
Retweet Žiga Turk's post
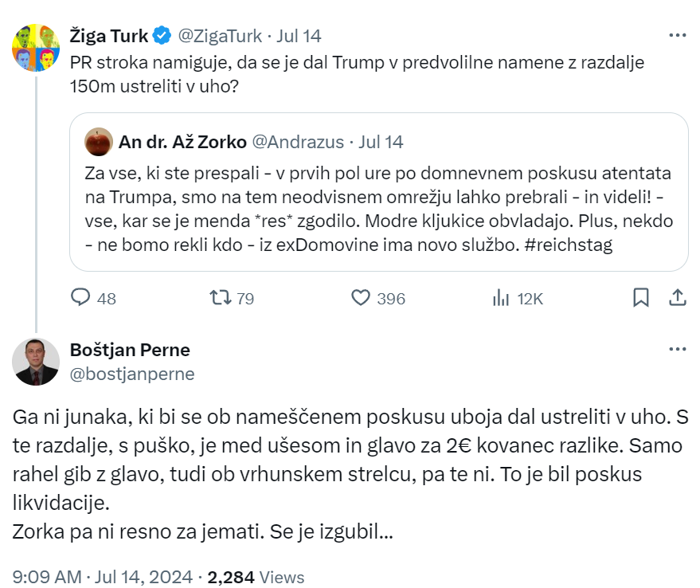pos(220,298)
